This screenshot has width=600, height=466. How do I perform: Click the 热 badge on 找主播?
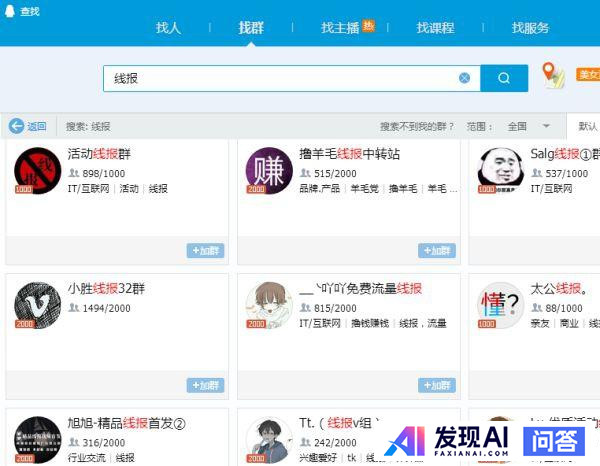368,26
